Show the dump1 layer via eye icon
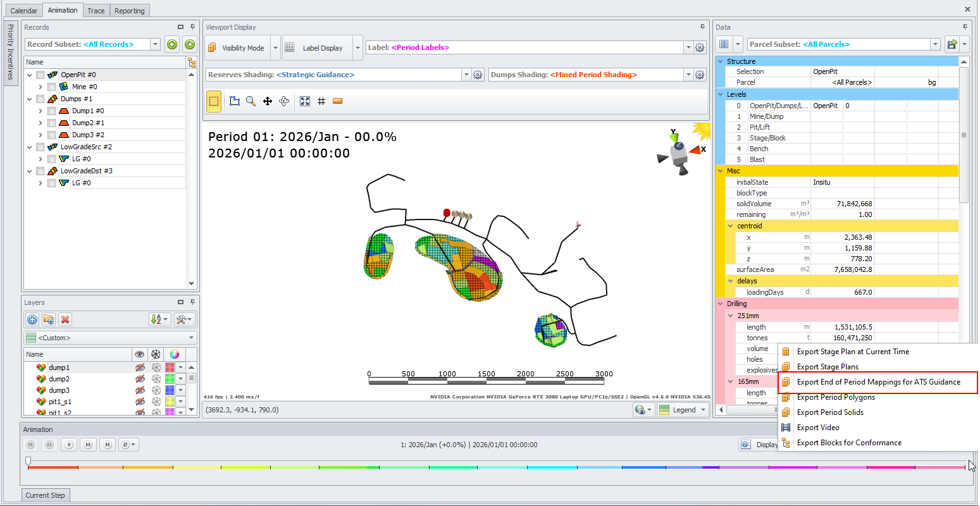The width and height of the screenshot is (980, 506). [x=140, y=367]
